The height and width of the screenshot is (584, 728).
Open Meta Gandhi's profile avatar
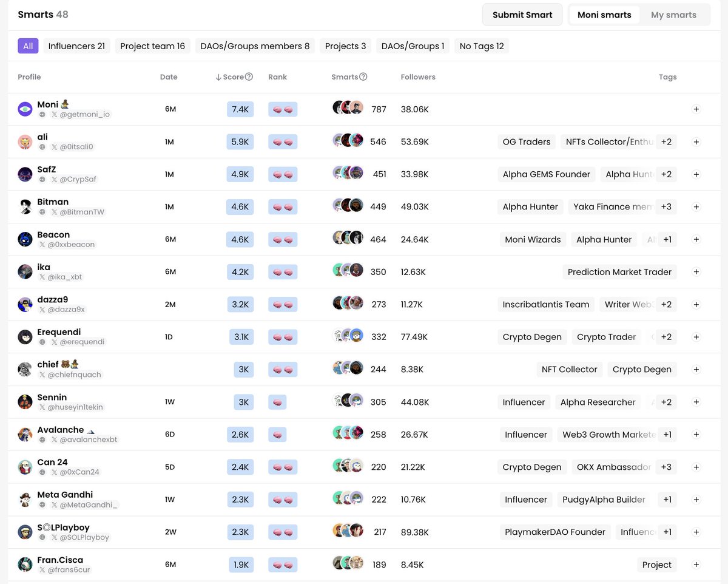25,500
